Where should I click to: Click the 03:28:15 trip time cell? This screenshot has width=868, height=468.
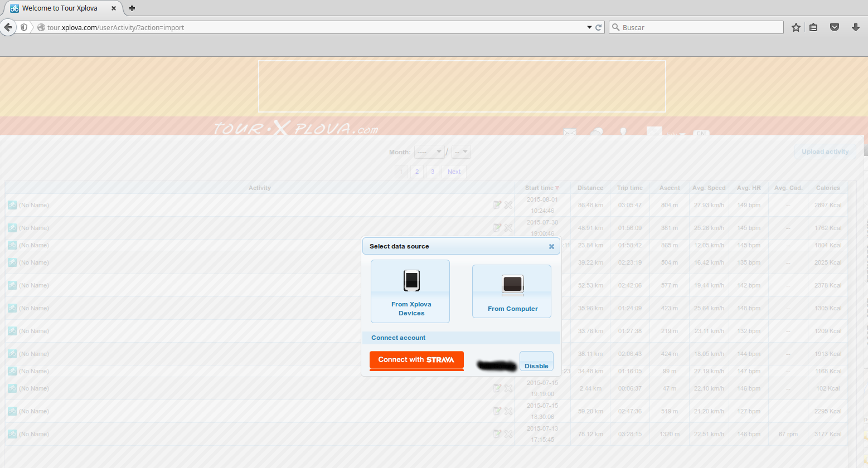630,434
